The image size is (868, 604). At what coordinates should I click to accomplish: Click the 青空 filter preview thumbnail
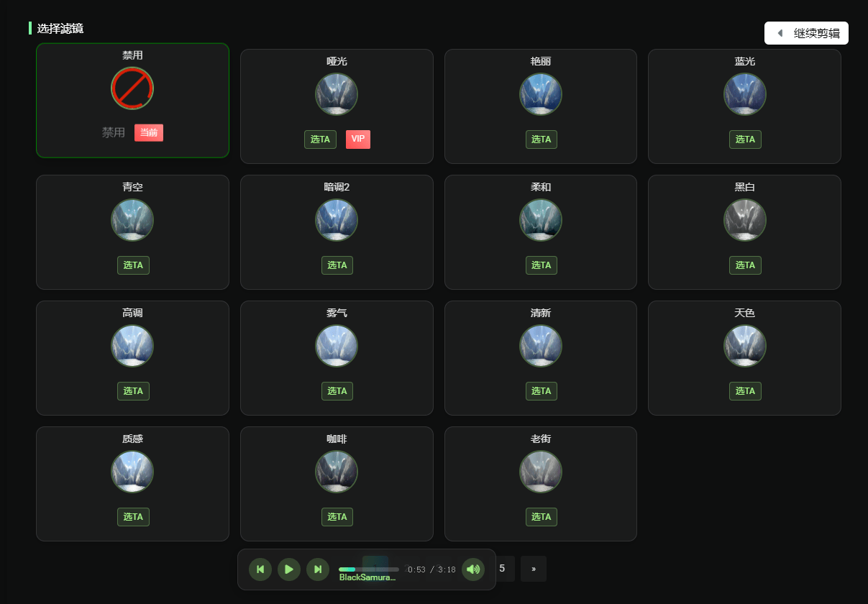click(132, 220)
